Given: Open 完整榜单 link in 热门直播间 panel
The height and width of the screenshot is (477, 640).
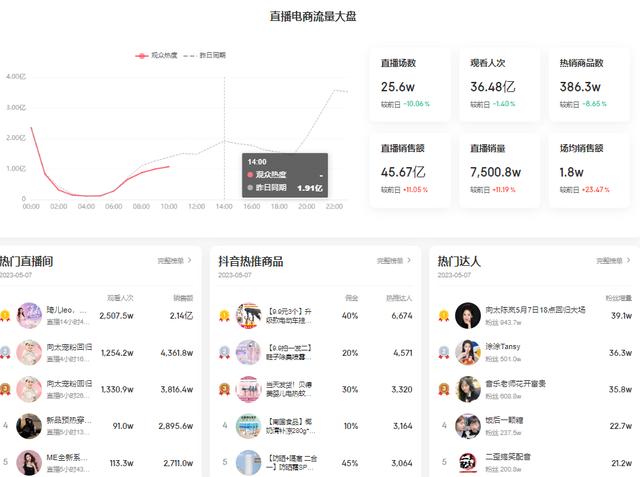Looking at the screenshot, I should coord(172,260).
